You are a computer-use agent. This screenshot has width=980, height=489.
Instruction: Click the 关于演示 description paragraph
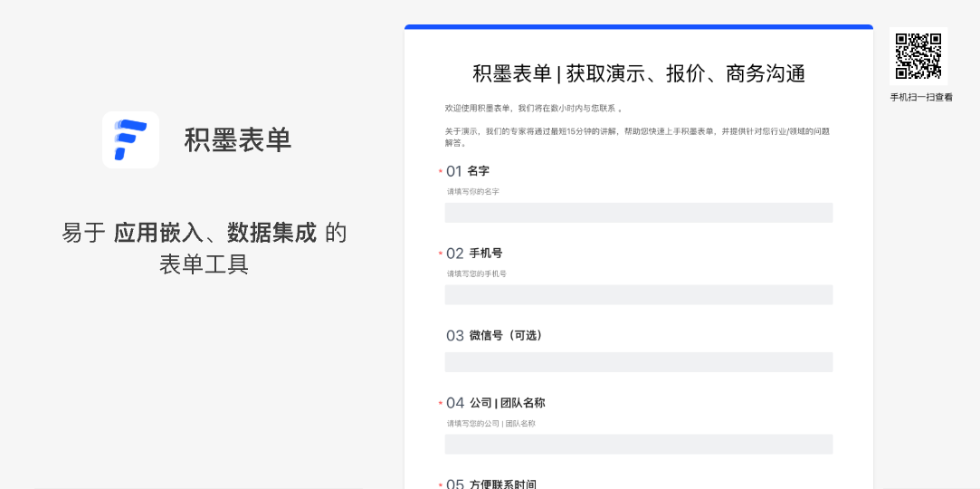click(x=638, y=137)
